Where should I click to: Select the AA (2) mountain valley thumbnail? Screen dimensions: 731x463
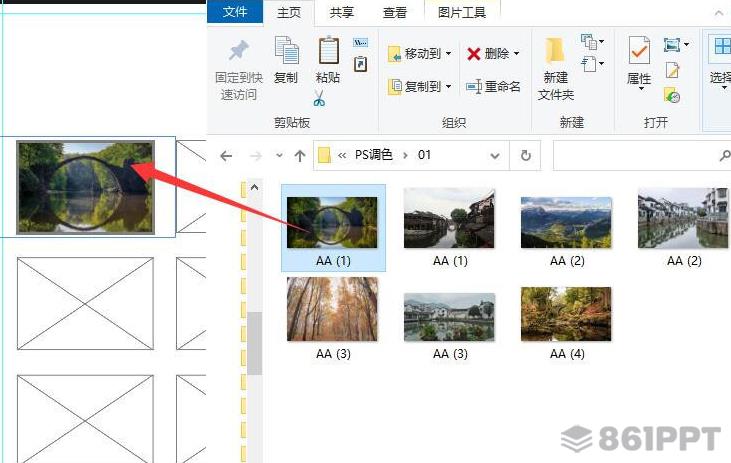coord(566,222)
